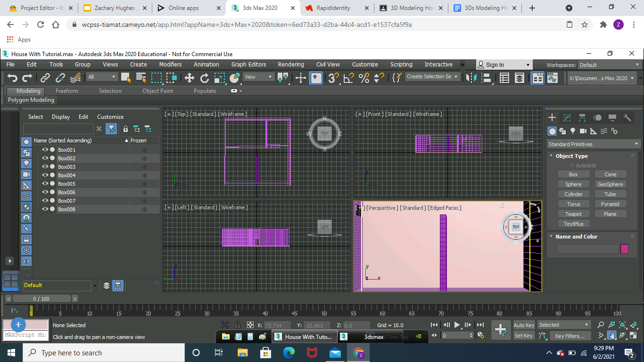This screenshot has width=644, height=362.
Task: Click the Redo arrow in main toolbar
Action: [27, 78]
